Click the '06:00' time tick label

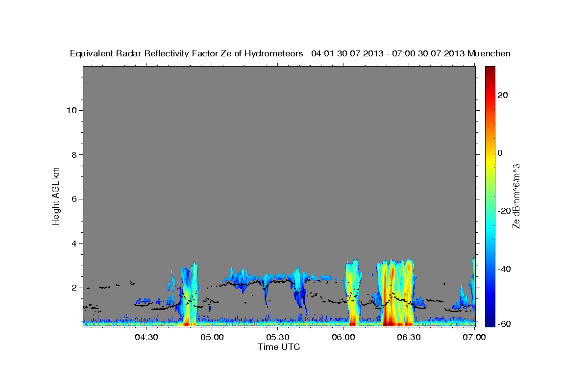tap(343, 337)
